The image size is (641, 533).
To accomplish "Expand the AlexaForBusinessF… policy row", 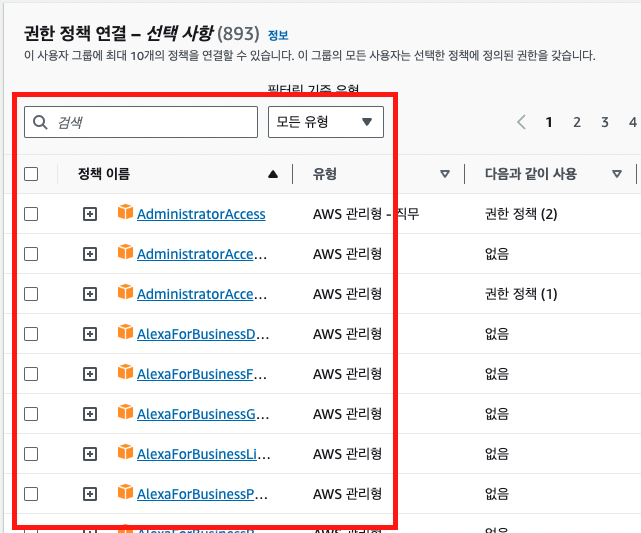I will click(x=90, y=374).
